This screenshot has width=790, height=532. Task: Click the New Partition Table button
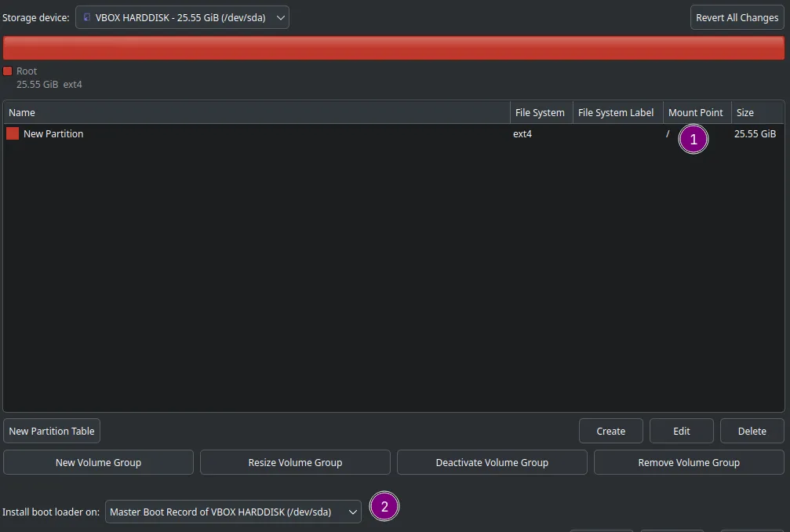52,432
